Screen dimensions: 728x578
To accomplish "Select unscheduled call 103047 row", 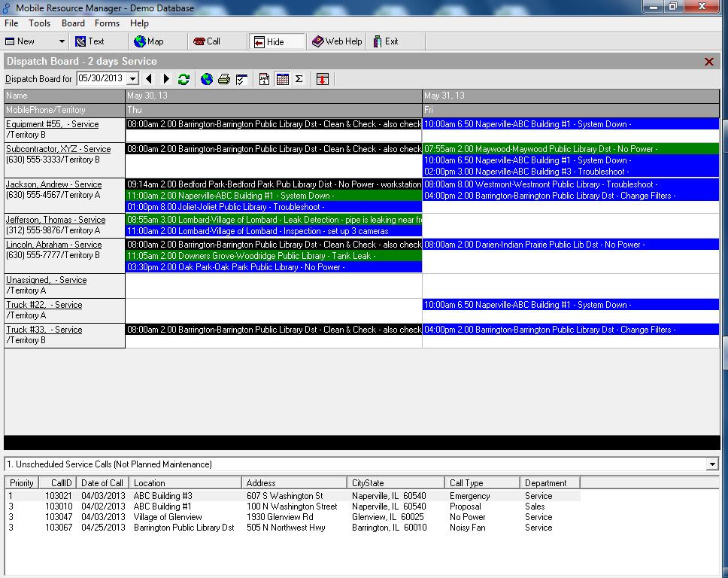I will pos(293,517).
